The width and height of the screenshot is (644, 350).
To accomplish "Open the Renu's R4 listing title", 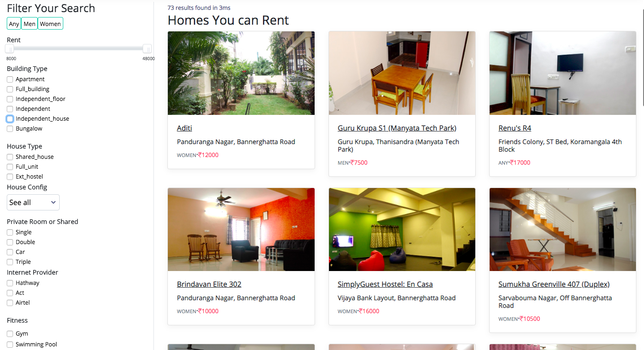I will coord(515,128).
